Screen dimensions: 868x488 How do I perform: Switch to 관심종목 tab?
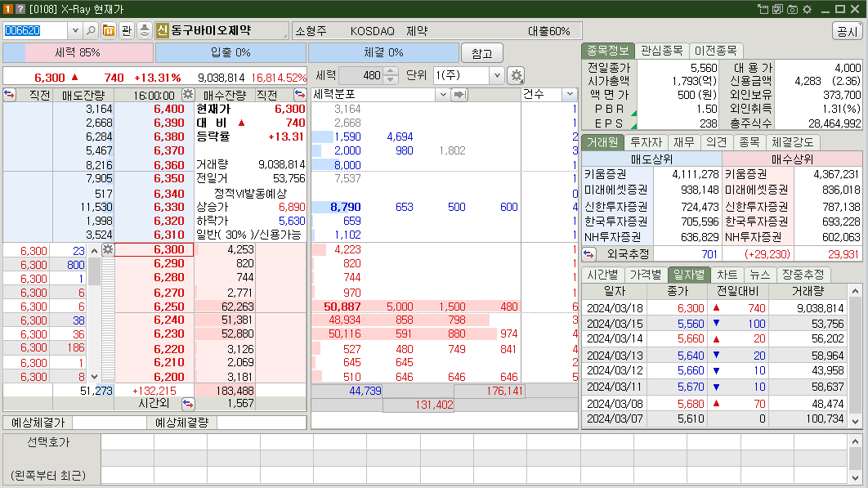661,51
